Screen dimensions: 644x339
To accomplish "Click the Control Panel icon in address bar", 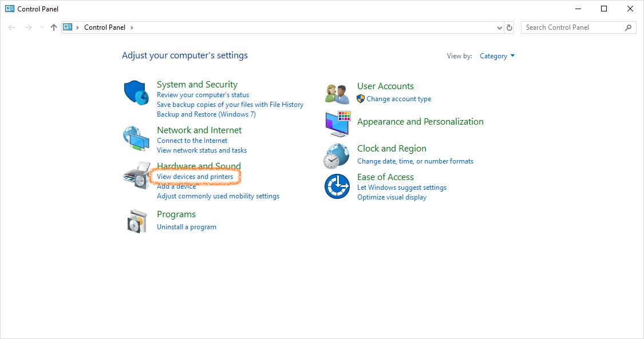I will [x=68, y=27].
